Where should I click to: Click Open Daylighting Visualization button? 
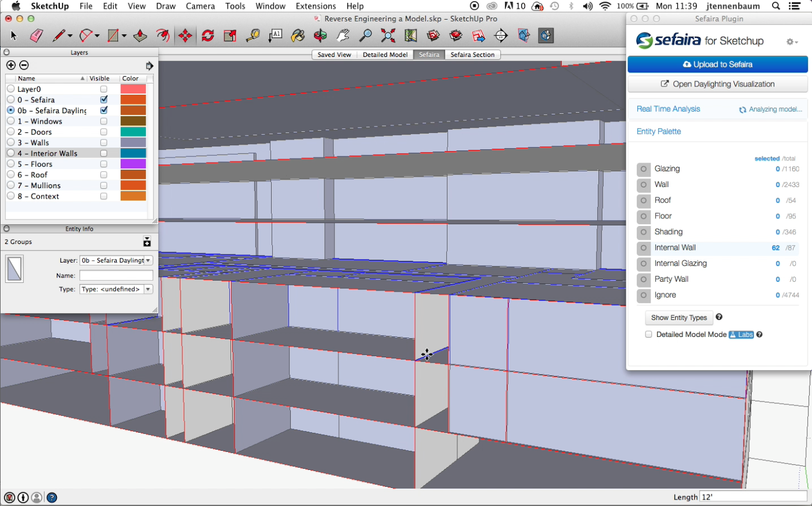coord(717,84)
